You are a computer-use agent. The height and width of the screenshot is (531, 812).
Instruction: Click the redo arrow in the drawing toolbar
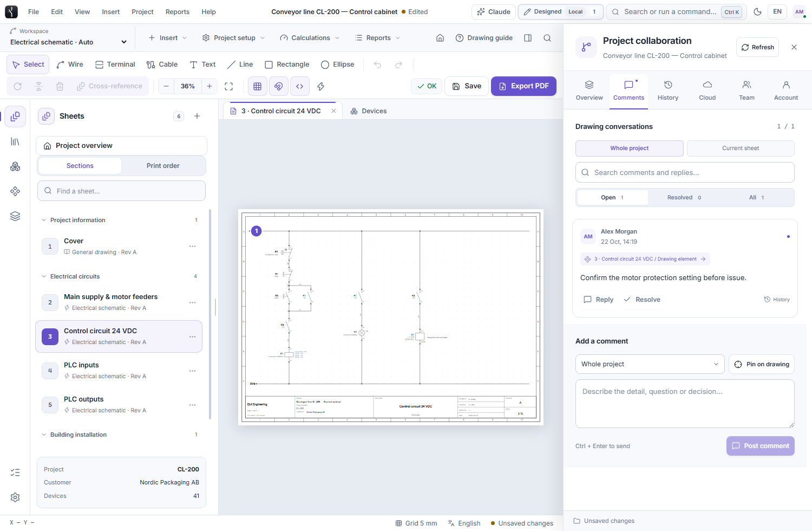point(399,64)
